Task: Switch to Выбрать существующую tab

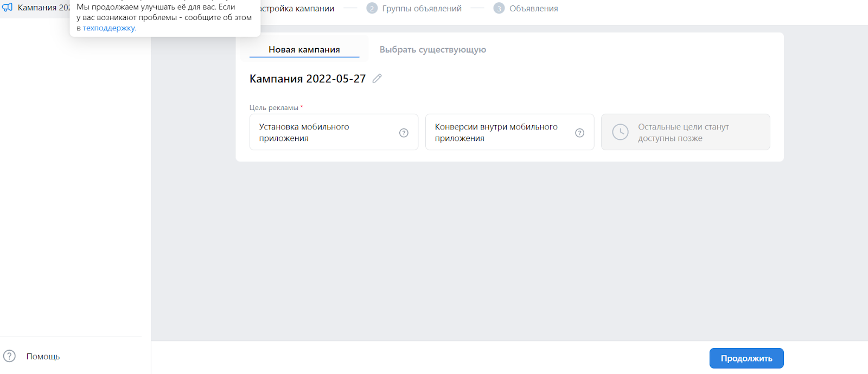Action: 432,49
